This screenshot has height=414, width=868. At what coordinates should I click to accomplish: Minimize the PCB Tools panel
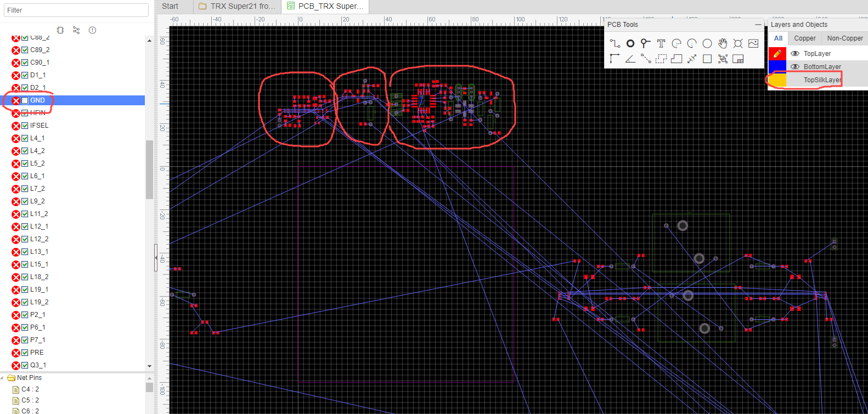(x=758, y=25)
